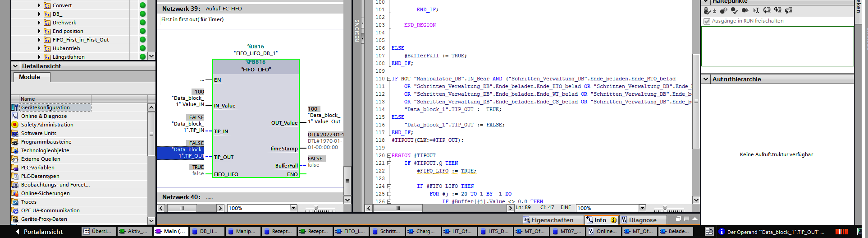Open the Schritt... editor tab

(386, 231)
